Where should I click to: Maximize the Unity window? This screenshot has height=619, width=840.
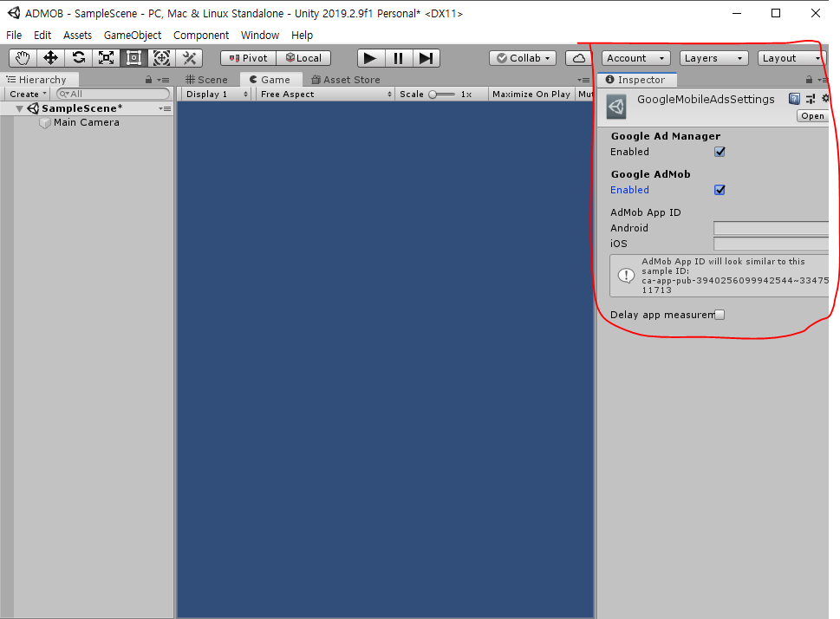click(x=776, y=13)
